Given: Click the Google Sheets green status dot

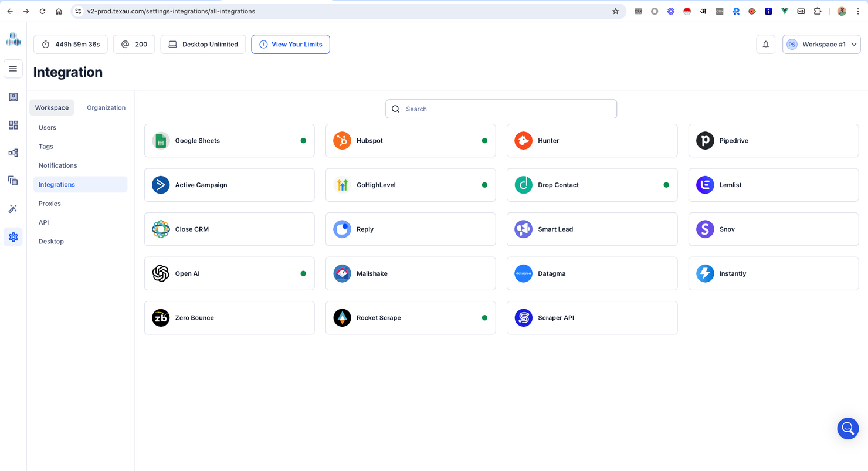Looking at the screenshot, I should pos(303,141).
